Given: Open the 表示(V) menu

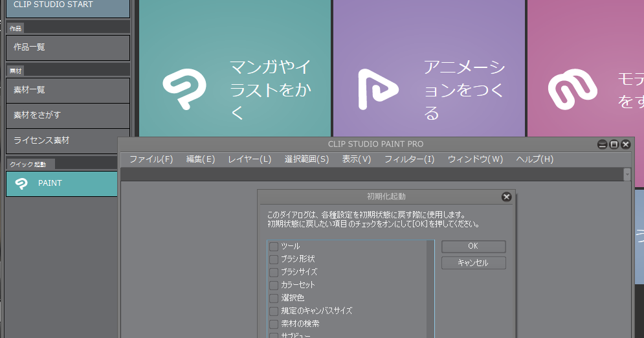Looking at the screenshot, I should click(357, 159).
